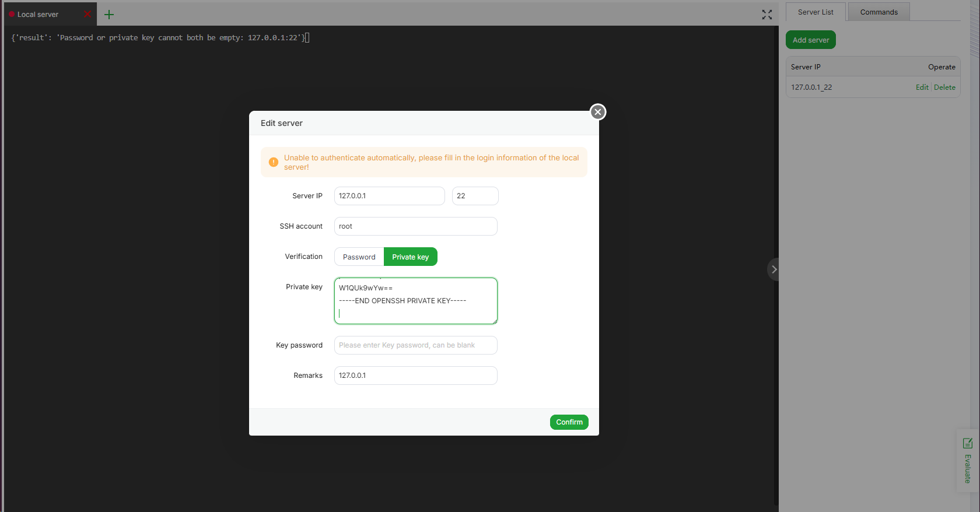Click the SSH port field

pyautogui.click(x=475, y=196)
